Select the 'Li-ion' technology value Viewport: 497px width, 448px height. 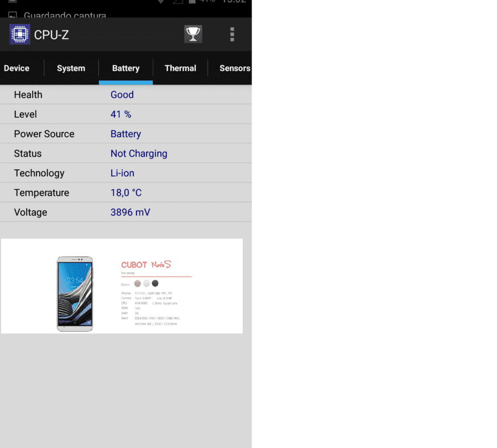(x=122, y=173)
